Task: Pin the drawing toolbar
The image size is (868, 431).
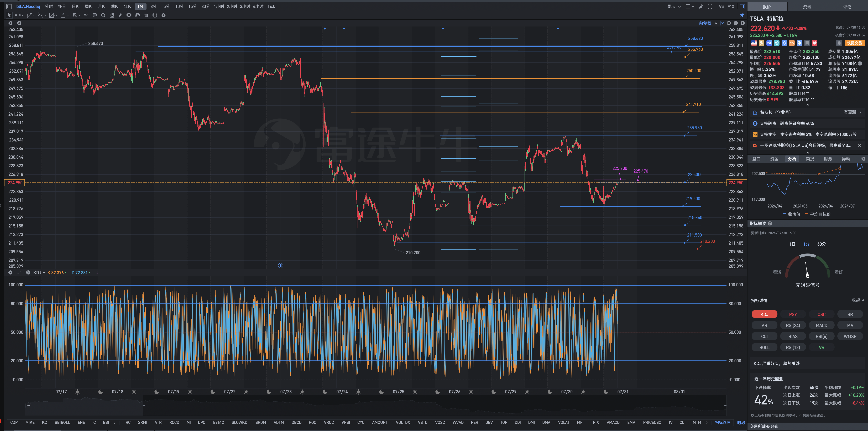Action: [742, 15]
